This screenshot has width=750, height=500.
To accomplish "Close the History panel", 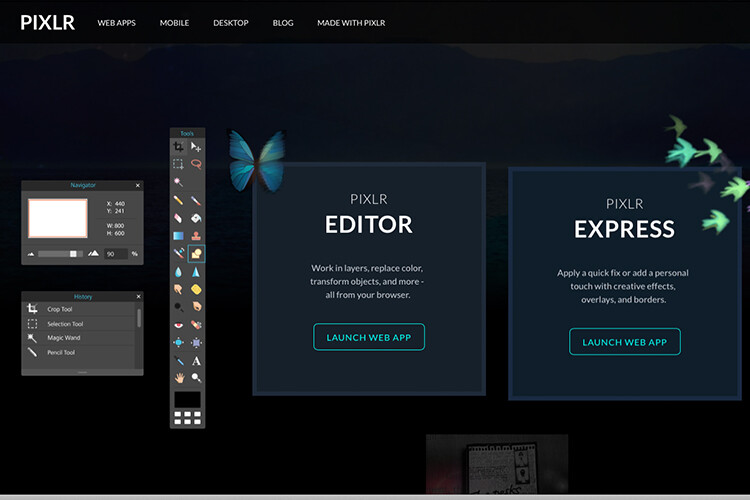I will [x=138, y=297].
